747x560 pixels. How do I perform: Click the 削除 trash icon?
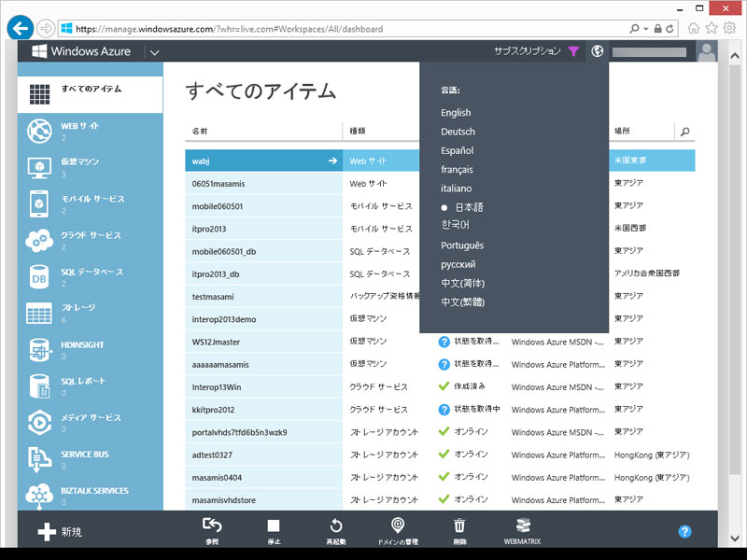[459, 525]
